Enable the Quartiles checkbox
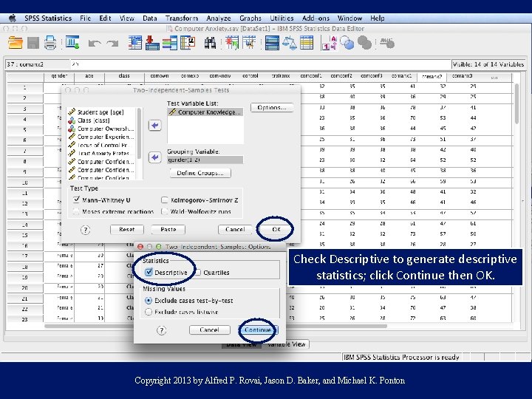 pyautogui.click(x=198, y=273)
